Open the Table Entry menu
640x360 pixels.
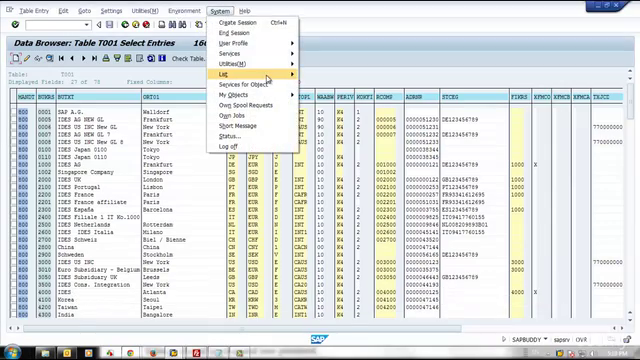[34, 11]
